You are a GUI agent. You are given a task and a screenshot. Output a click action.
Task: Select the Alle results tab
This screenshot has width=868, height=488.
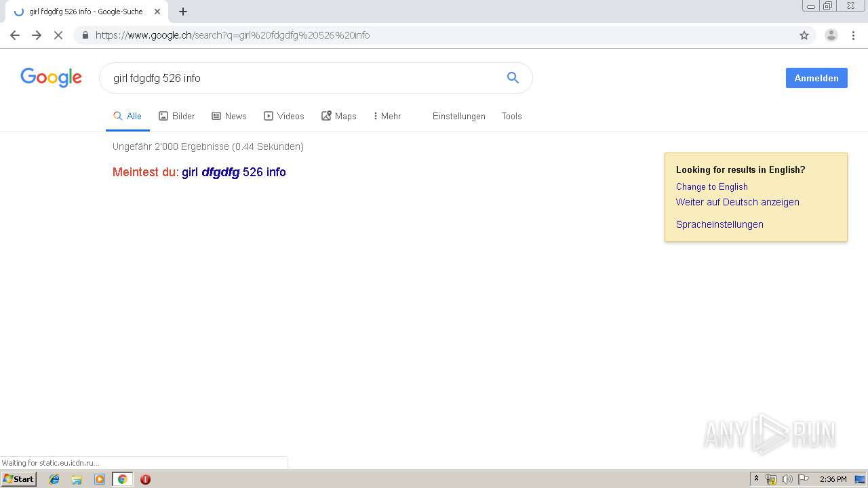point(127,116)
